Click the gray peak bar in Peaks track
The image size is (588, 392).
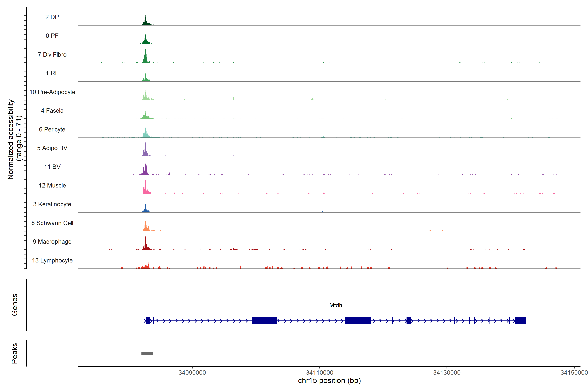[x=147, y=353]
